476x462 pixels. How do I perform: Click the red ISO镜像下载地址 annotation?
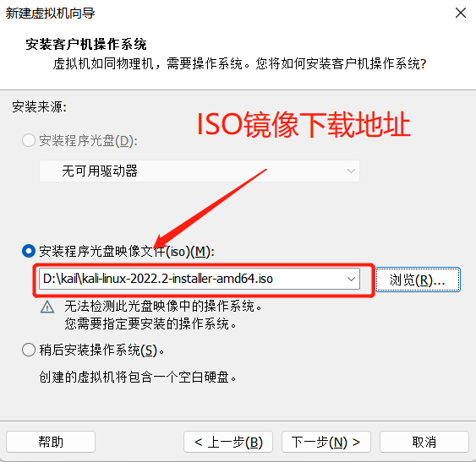[304, 124]
